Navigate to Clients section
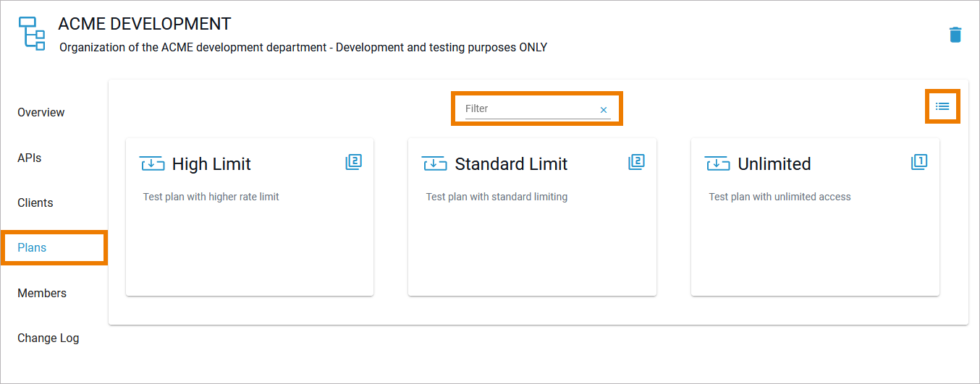Image resolution: width=980 pixels, height=384 pixels. pos(35,202)
